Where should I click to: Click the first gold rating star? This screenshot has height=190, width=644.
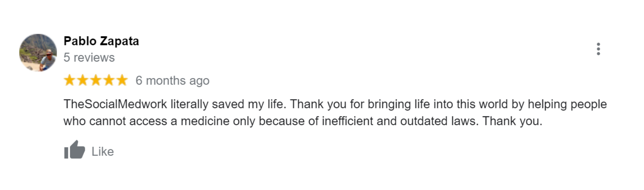[x=70, y=80]
